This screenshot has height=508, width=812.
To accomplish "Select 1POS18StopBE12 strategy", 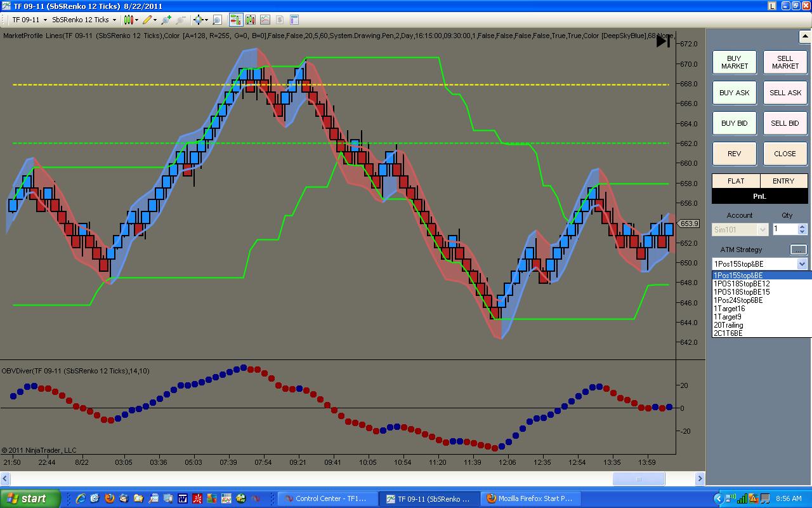I will click(x=761, y=284).
